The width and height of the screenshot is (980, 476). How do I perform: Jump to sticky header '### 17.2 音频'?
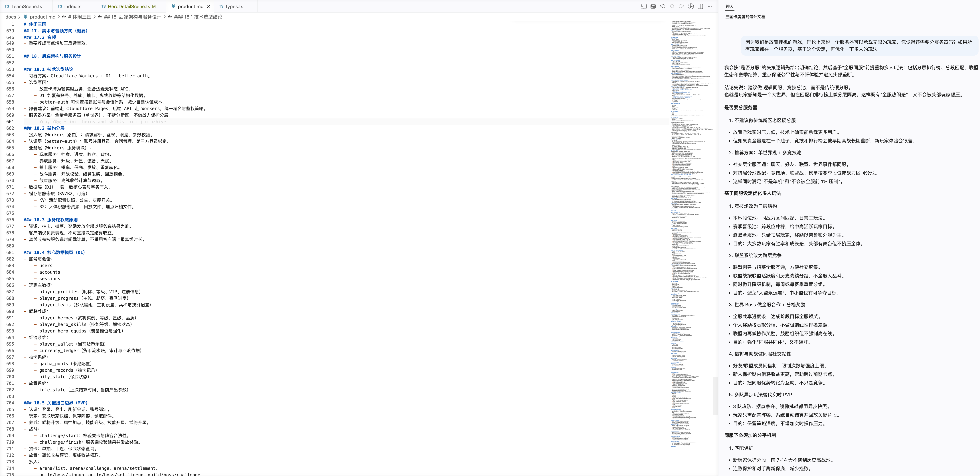[x=40, y=37]
